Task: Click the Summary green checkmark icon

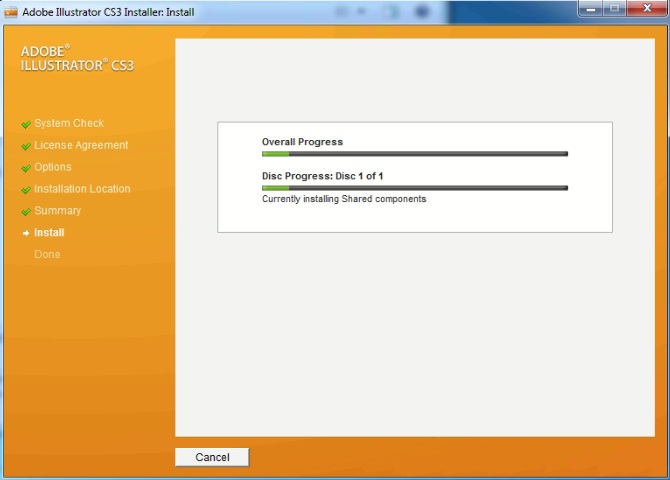Action: [26, 211]
